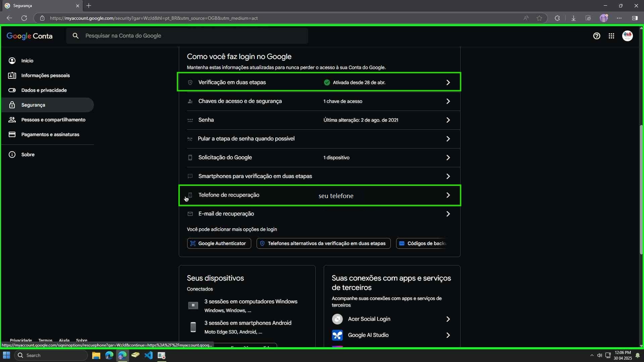Click the Início home icon in the sidebar
The image size is (644, 362).
12,61
